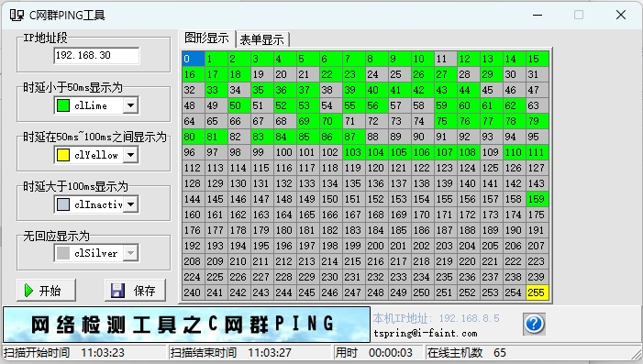Minimize the C网群PING工具 window
Image resolution: width=643 pixels, height=364 pixels.
click(538, 16)
